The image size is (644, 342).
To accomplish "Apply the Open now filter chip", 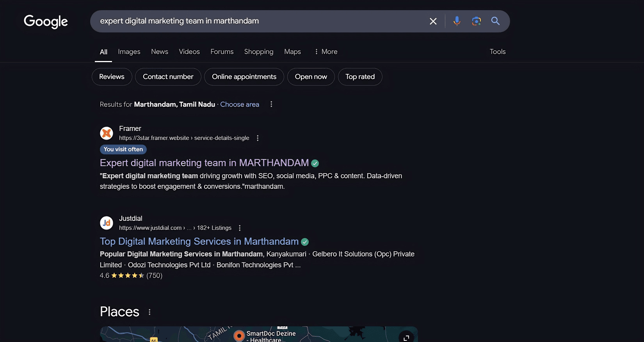I will 311,77.
